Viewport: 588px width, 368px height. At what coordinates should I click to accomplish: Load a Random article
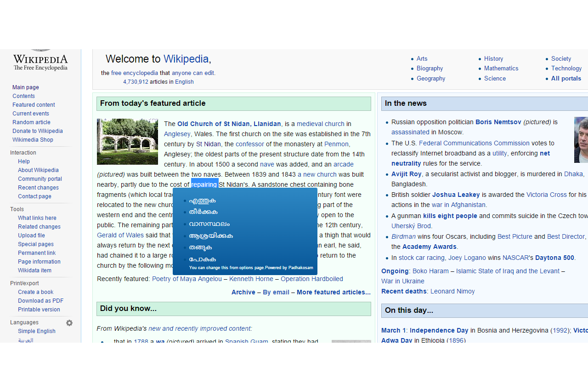pyautogui.click(x=31, y=122)
